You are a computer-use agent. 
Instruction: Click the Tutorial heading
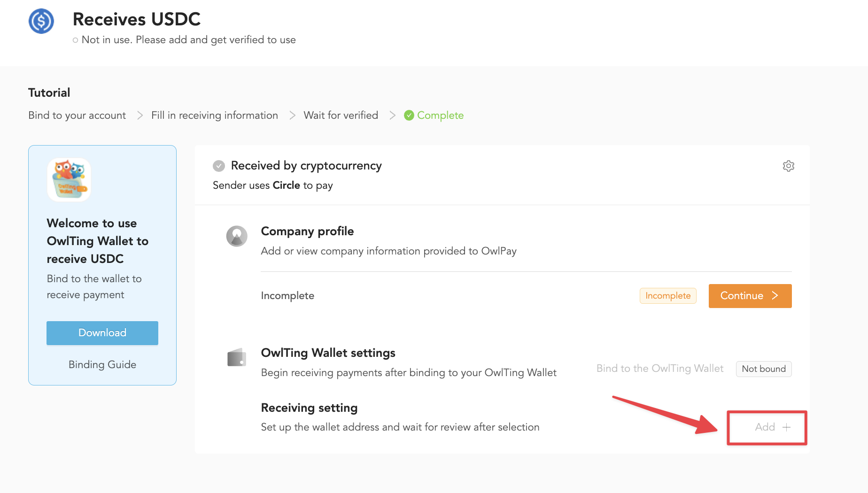(49, 92)
